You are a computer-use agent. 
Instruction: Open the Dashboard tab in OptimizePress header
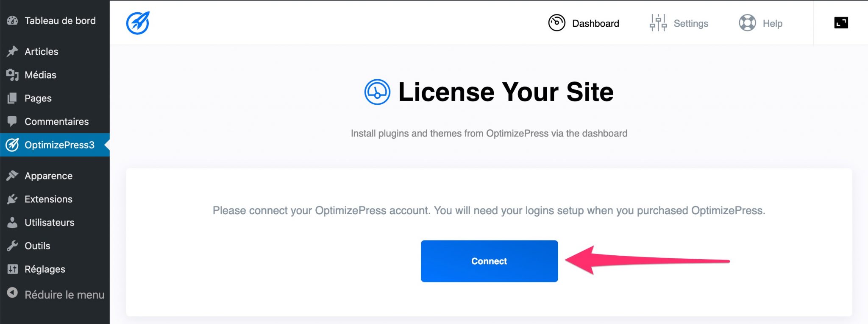tap(584, 23)
